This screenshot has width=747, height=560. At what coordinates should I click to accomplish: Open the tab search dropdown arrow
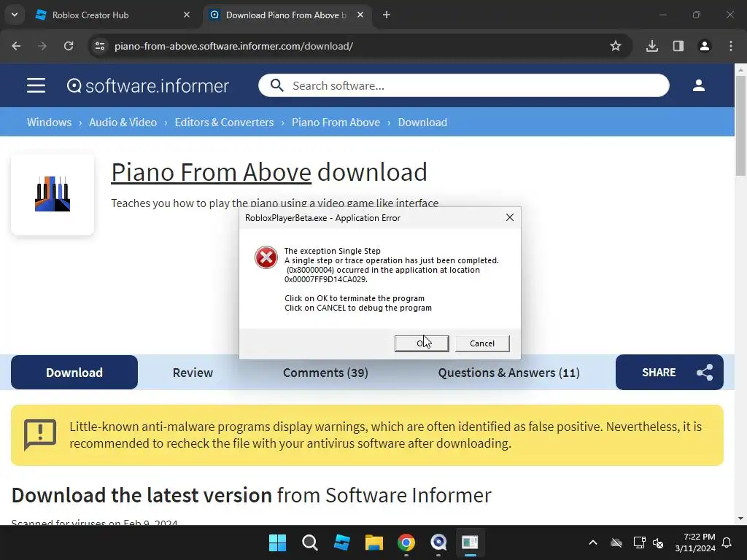15,15
